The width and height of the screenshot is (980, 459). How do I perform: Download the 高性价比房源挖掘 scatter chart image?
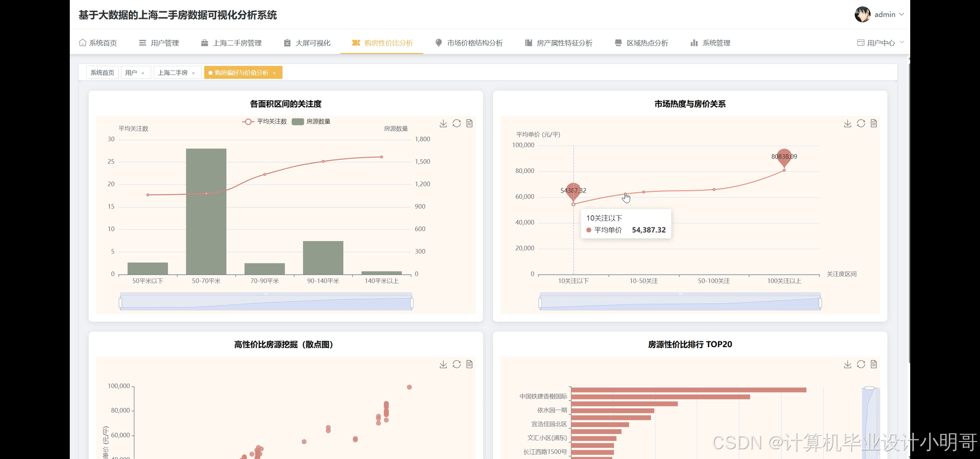tap(443, 364)
